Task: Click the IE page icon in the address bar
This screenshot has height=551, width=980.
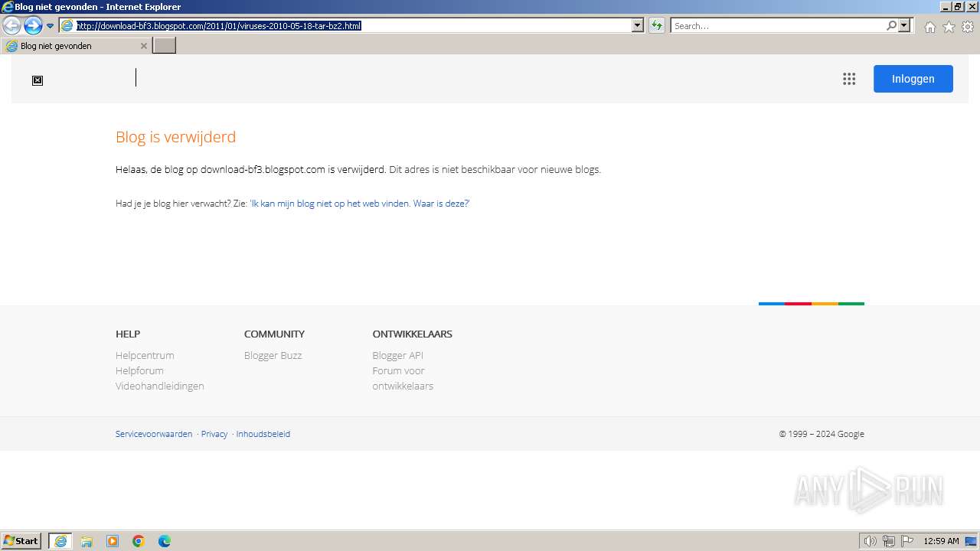Action: [x=67, y=26]
